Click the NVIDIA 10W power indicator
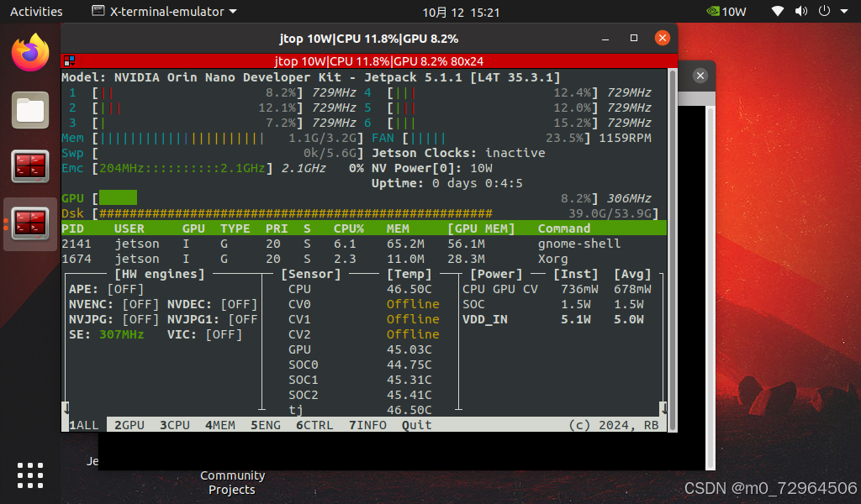Screen dimensions: 861x504 726,12
